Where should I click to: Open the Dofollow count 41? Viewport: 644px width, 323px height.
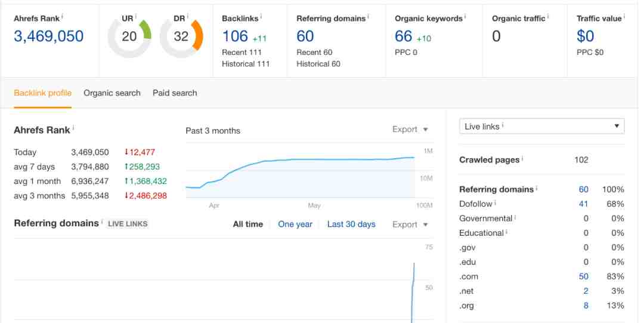pyautogui.click(x=584, y=204)
